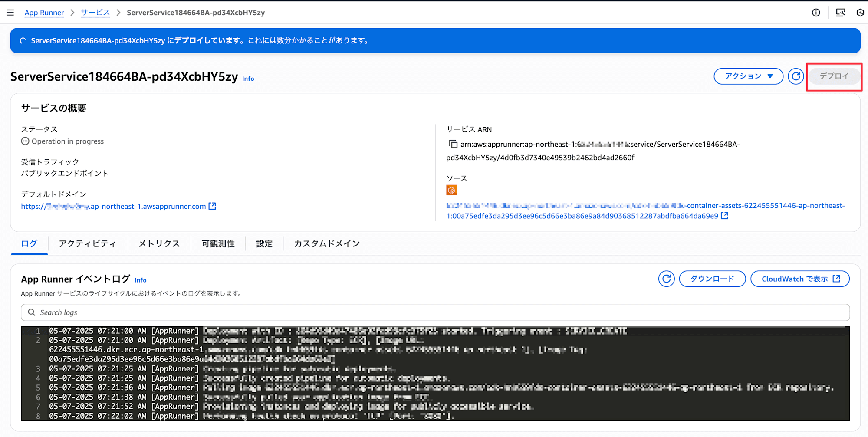Click the パブリックエンドポイント text
The width and height of the screenshot is (868, 437).
click(65, 173)
